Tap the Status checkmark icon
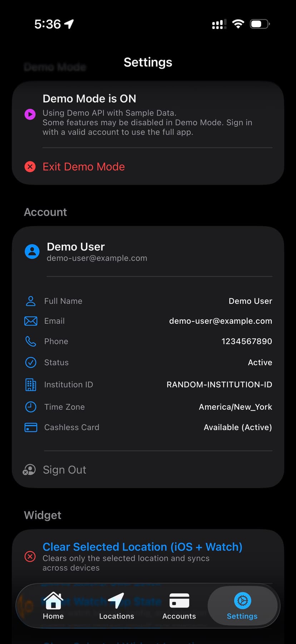Image resolution: width=296 pixels, height=644 pixels. pyautogui.click(x=31, y=362)
